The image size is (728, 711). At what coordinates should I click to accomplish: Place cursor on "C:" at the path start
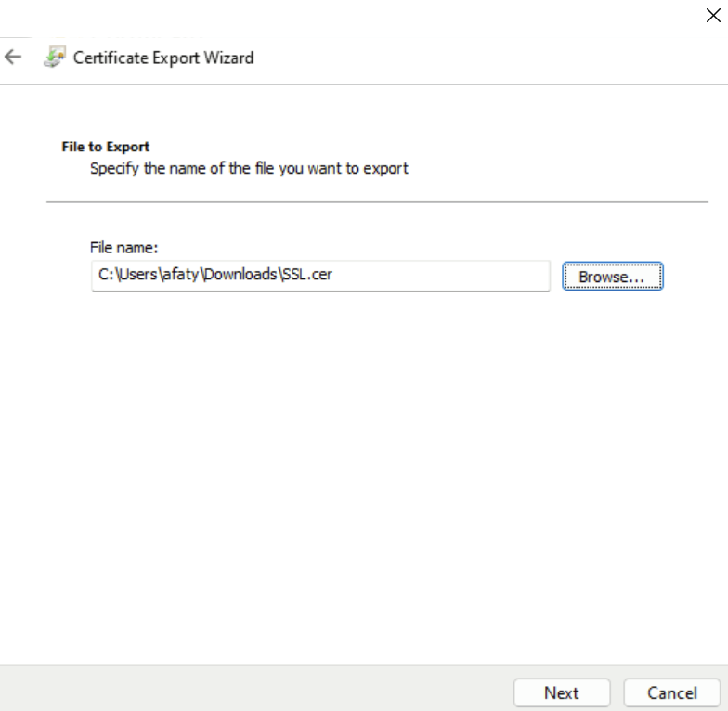pos(105,276)
